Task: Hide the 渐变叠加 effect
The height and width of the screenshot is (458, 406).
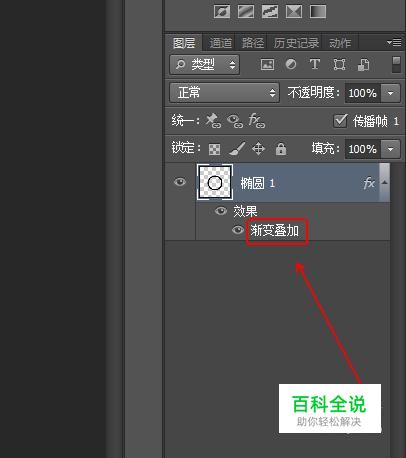Action: 238,230
